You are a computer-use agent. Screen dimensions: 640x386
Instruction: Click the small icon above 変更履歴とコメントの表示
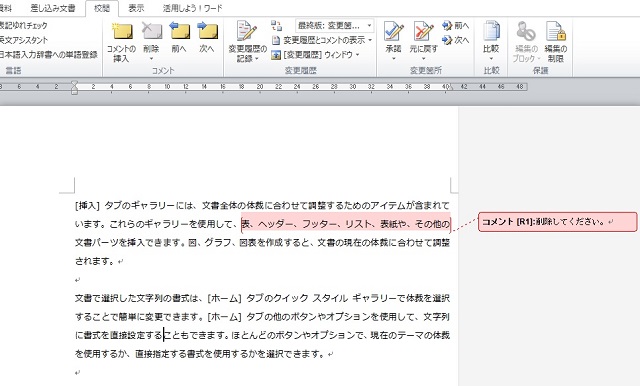pos(276,26)
